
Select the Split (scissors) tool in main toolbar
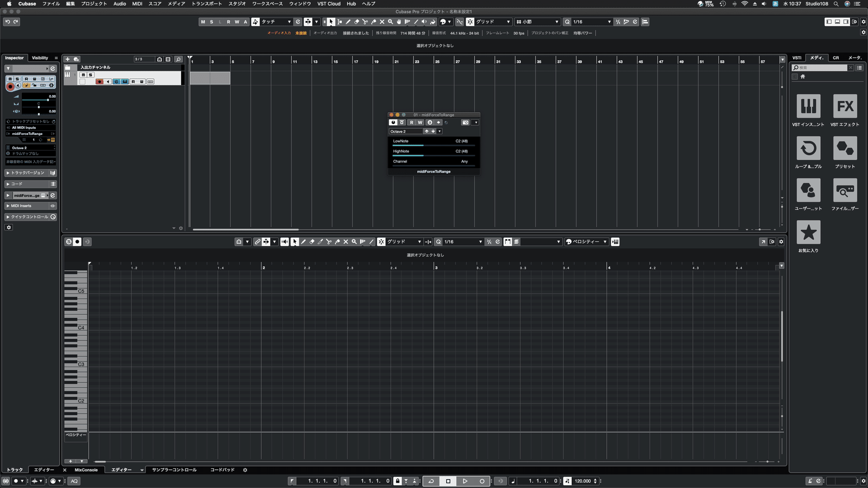pos(365,22)
